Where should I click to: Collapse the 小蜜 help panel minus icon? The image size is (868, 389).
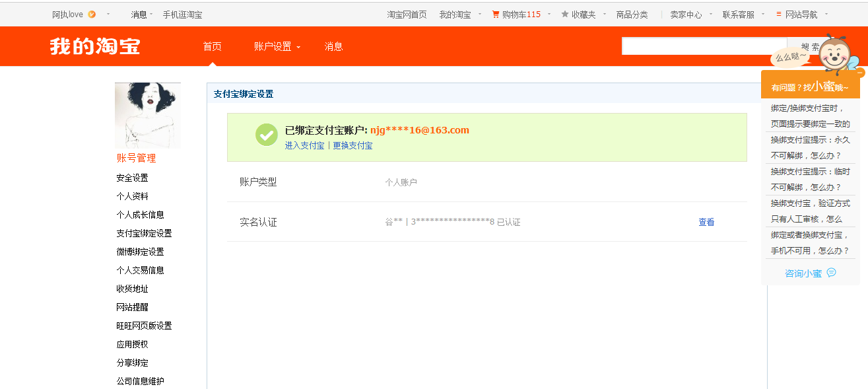coord(860,72)
